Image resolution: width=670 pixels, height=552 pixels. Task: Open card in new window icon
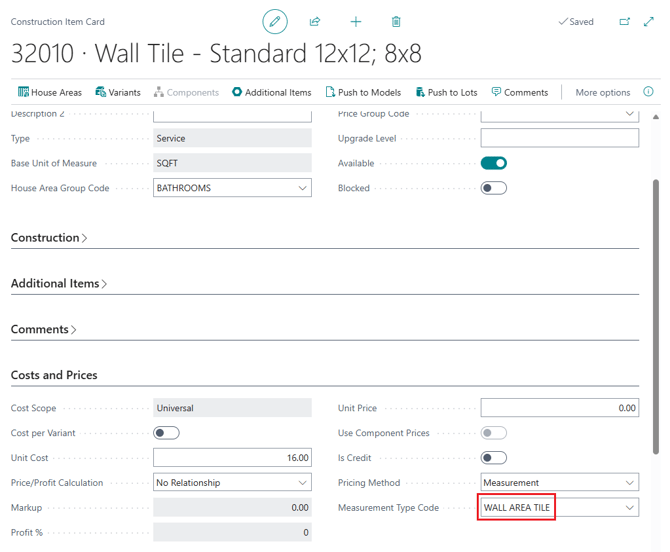pos(625,21)
